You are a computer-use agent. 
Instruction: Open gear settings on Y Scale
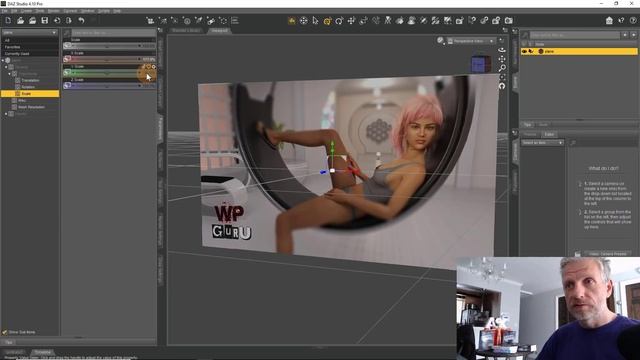pos(154,67)
